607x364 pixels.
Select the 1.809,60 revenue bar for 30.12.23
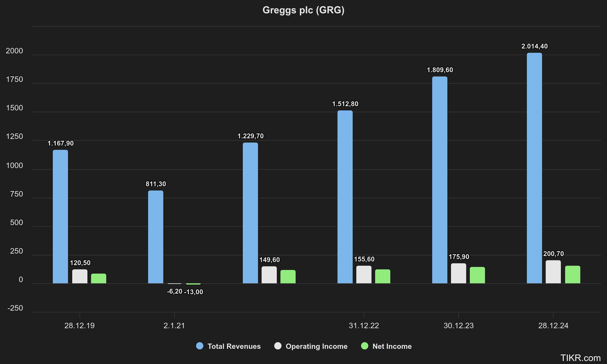[x=439, y=180]
